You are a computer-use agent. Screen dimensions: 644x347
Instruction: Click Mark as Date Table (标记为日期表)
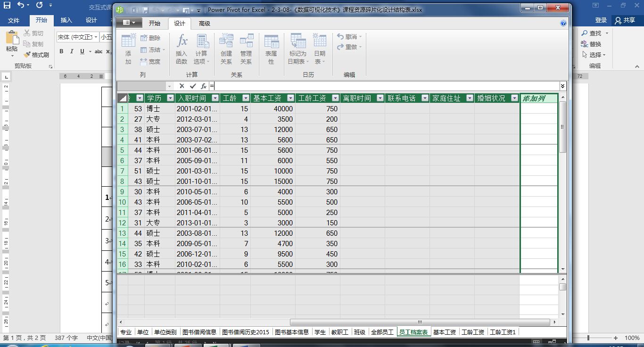coord(298,49)
